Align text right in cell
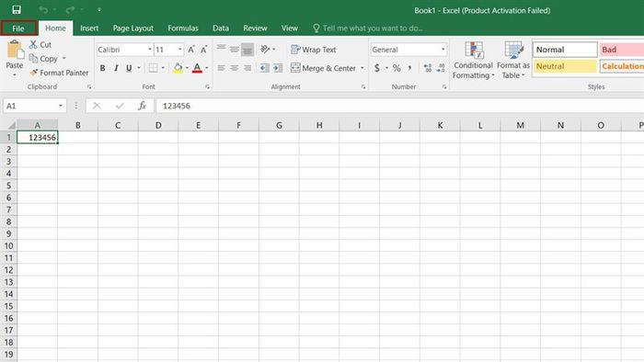The width and height of the screenshot is (644, 362). 247,68
